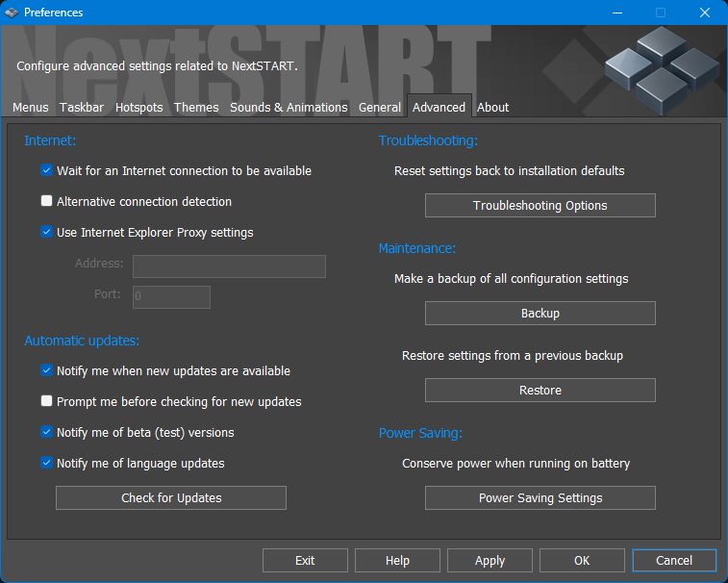Disable Notify me of beta versions
Screen dimensions: 728x583
(46, 432)
